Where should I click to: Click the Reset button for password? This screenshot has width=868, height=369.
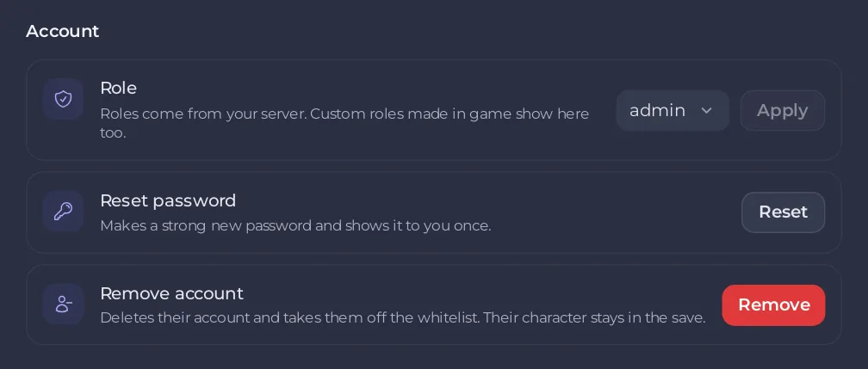[784, 212]
